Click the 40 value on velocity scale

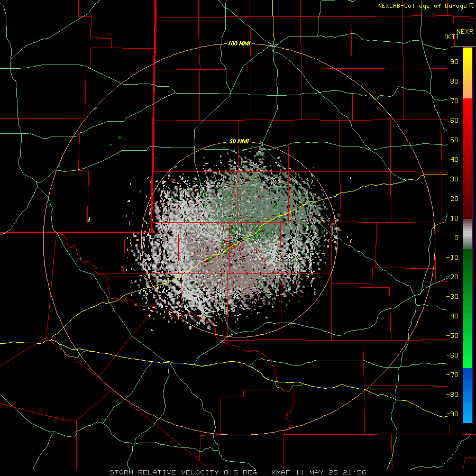[454, 159]
